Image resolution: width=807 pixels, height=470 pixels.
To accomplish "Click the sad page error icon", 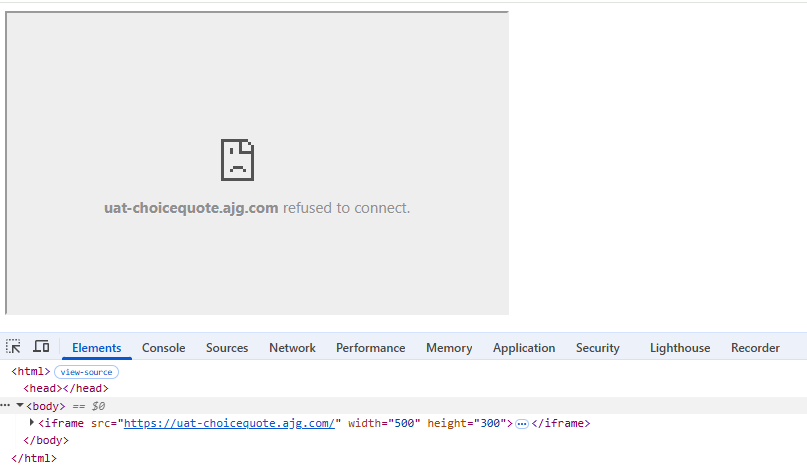I will tap(237, 160).
